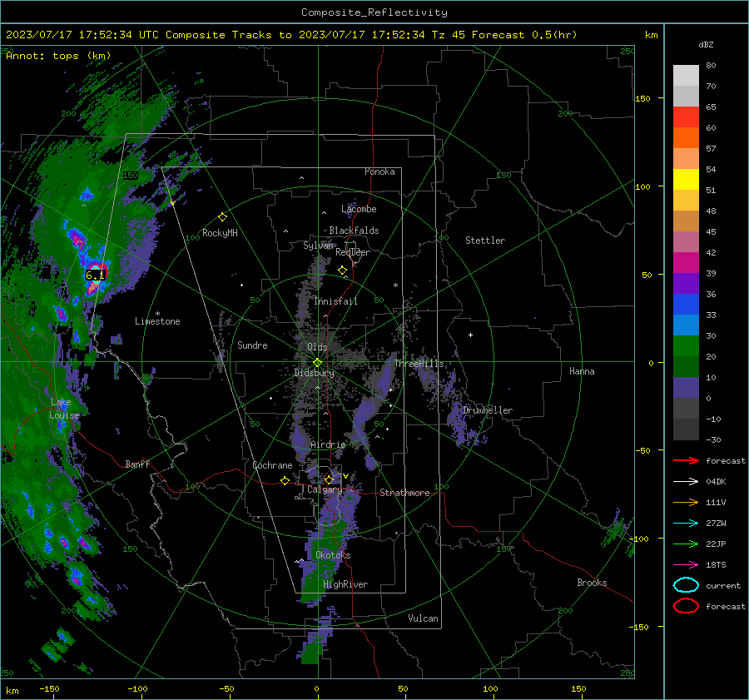Click the slate swatch between 10 and 0
Image resolution: width=749 pixels, height=700 pixels.
pyautogui.click(x=686, y=388)
